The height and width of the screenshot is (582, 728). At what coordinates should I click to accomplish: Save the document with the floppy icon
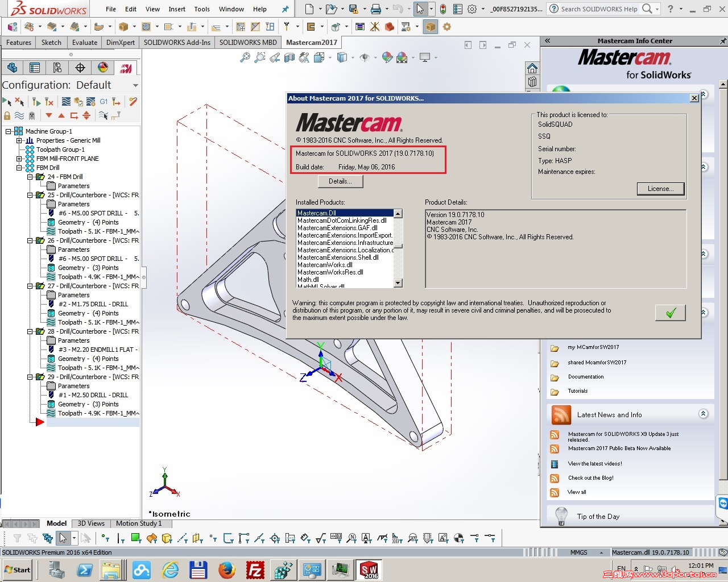tap(353, 9)
